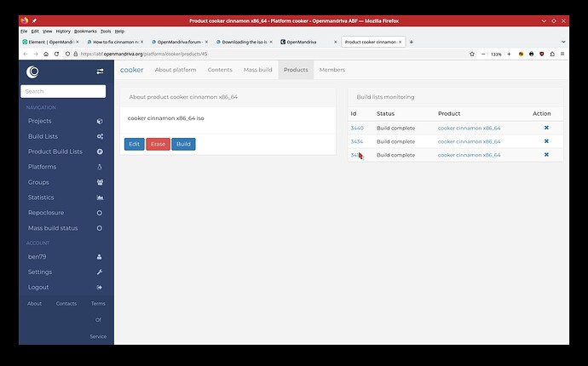Viewport: 588px width, 366px height.
Task: Open the History menu
Action: pyautogui.click(x=63, y=31)
